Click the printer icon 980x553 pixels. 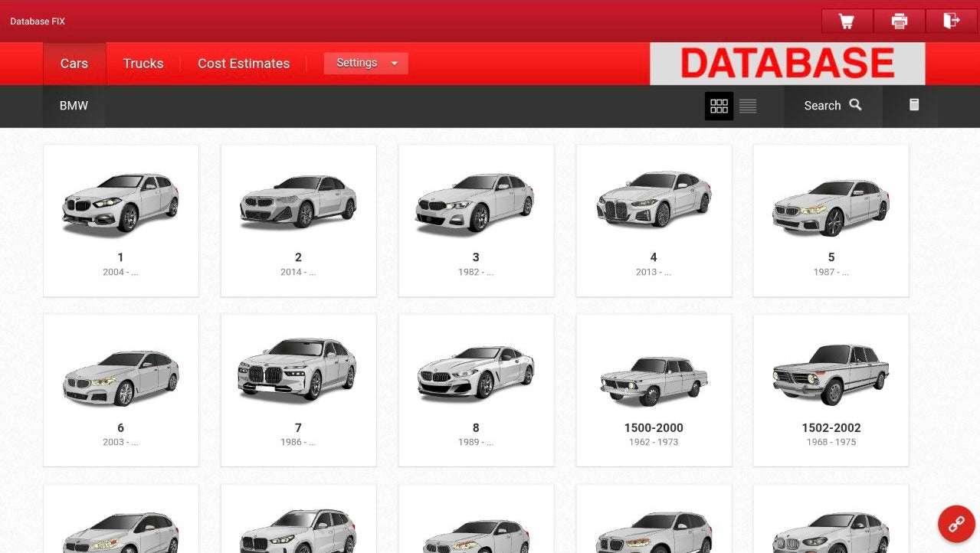[x=898, y=21]
